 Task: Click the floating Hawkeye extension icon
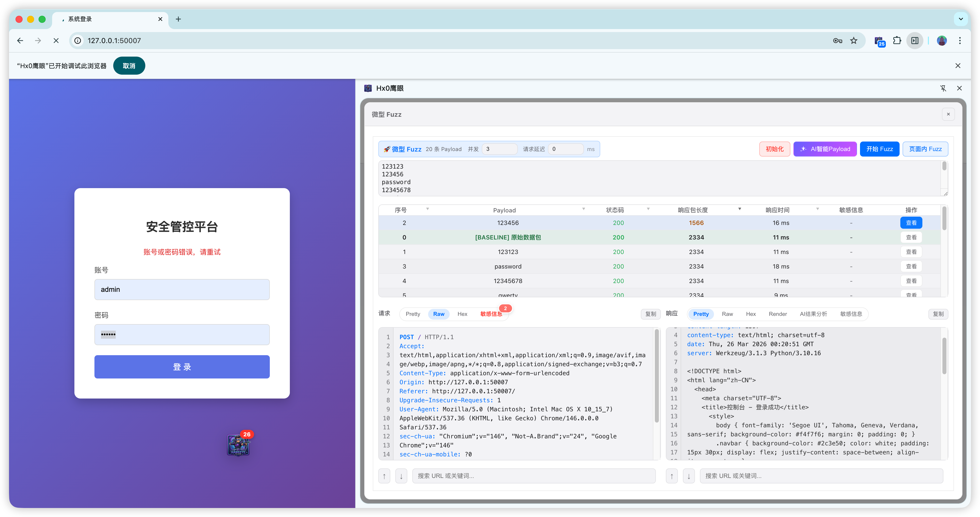click(238, 445)
